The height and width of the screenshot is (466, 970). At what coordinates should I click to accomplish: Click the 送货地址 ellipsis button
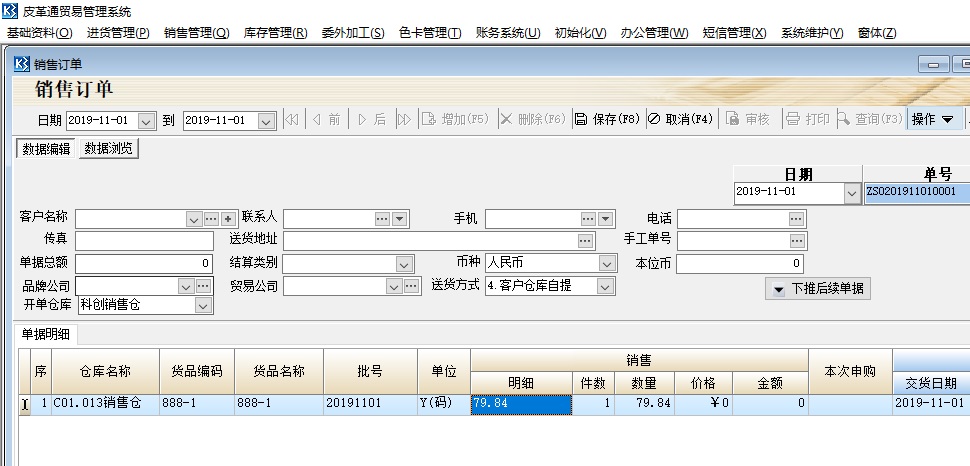click(x=585, y=241)
